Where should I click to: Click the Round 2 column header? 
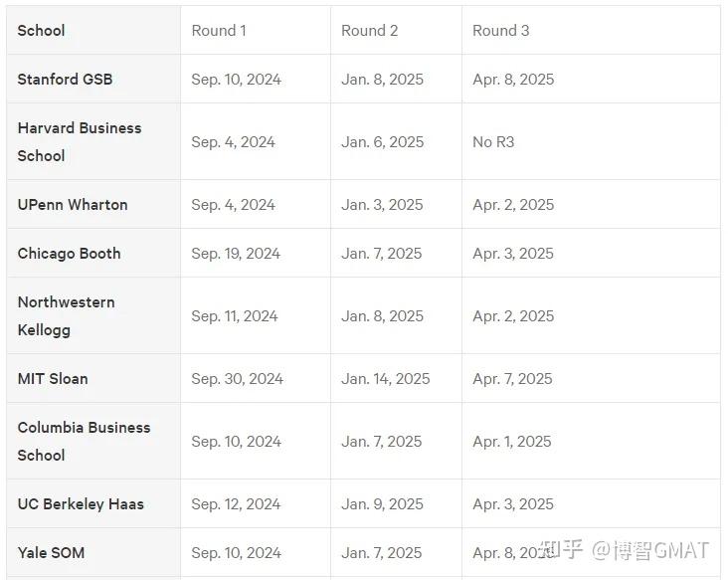click(x=369, y=31)
